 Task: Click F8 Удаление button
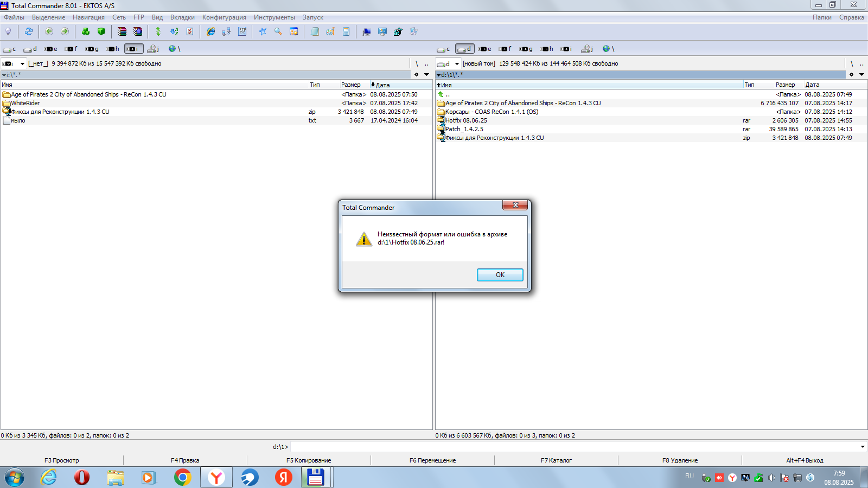[680, 460]
